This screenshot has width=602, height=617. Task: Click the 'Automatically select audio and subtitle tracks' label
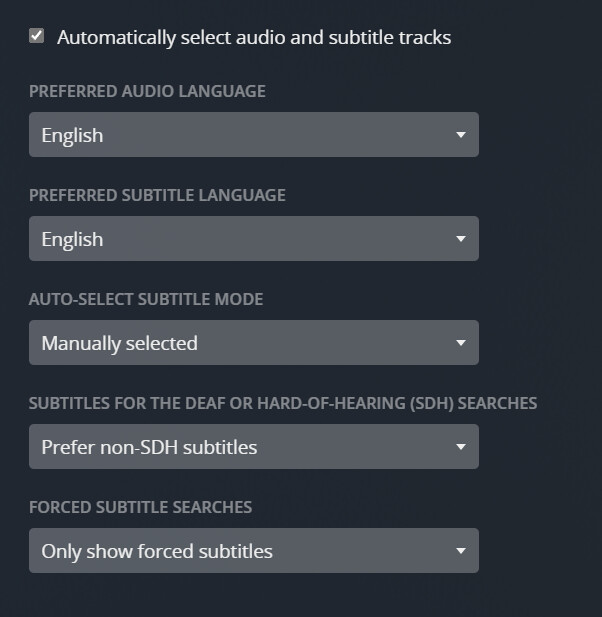click(254, 38)
